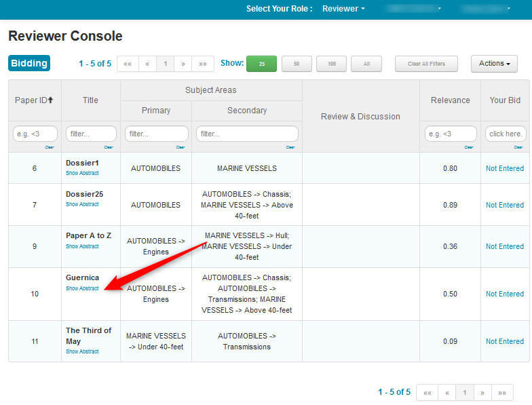Click the Title filter input field
This screenshot has height=405, width=532.
pos(91,134)
